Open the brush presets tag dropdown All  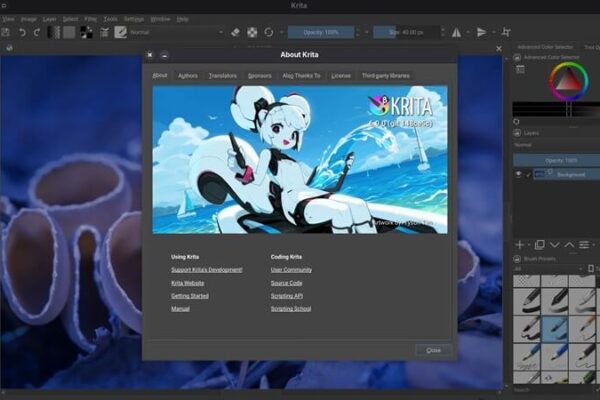[548, 269]
